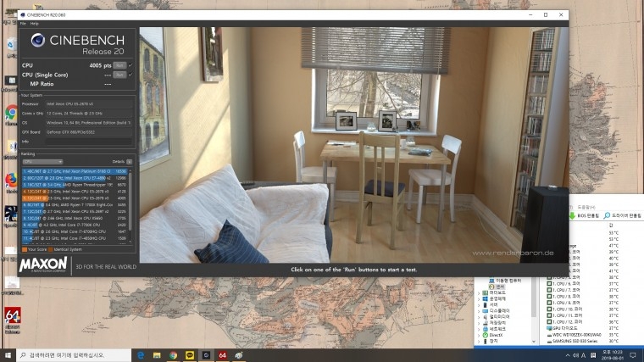This screenshot has height=362, width=644.
Task: Open the CPU ranking type dropdown
Action: tap(42, 162)
